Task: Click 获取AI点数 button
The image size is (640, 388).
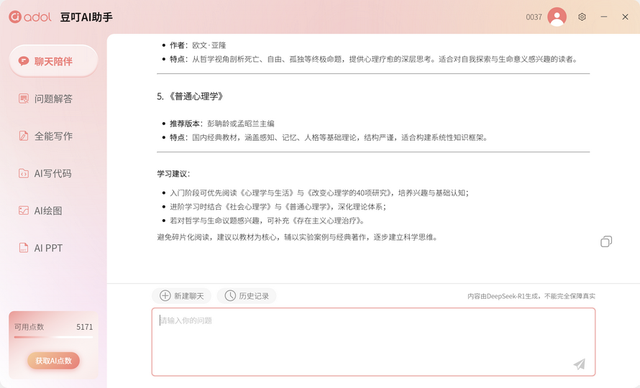Action: [x=53, y=361]
